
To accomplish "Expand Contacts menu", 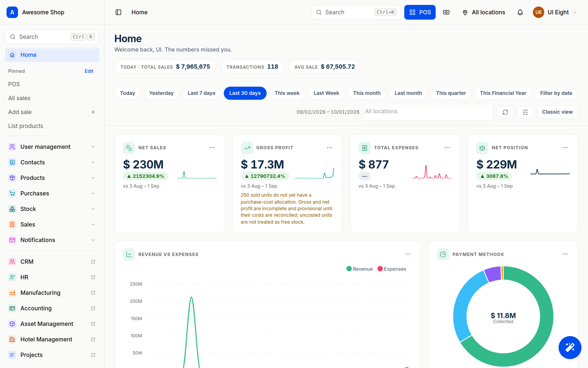I will 52,163.
